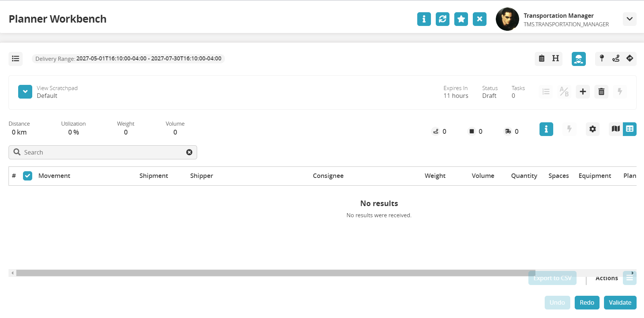Click the Status value Draft
The image size is (644, 318).
(x=489, y=96)
